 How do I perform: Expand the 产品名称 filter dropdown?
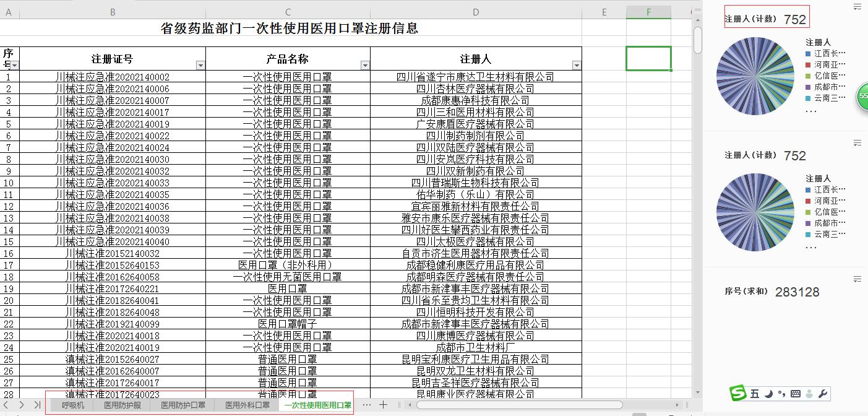click(364, 66)
